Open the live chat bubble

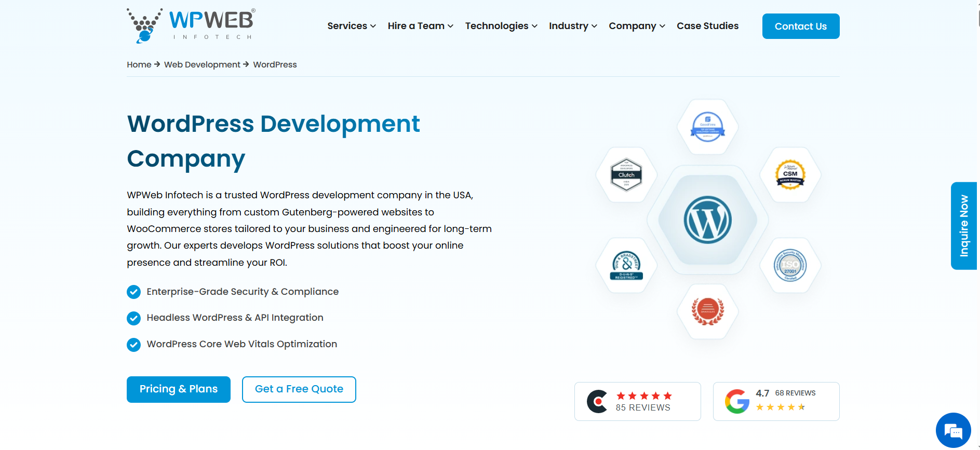[954, 430]
